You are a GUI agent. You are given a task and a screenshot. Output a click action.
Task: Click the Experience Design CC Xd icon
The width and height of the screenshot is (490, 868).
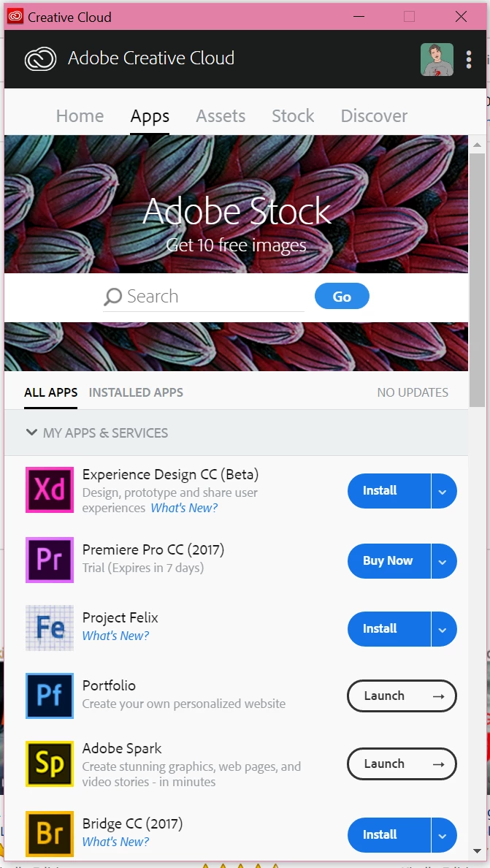click(50, 490)
